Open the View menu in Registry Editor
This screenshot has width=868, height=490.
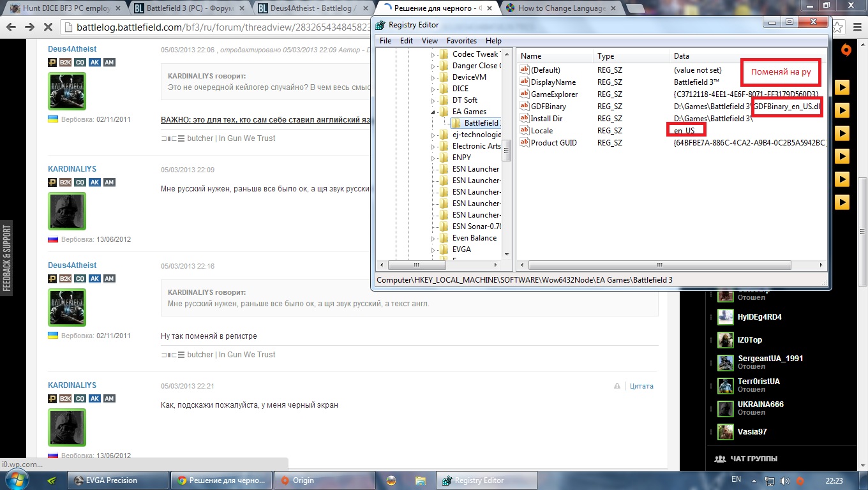click(x=430, y=41)
